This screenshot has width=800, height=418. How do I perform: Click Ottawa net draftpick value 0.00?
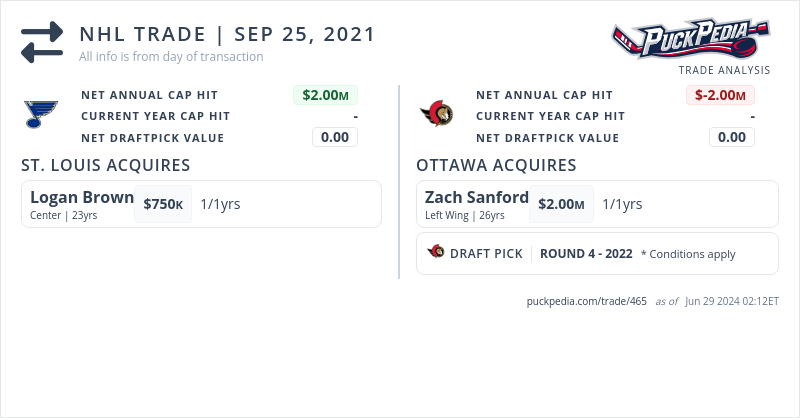732,137
